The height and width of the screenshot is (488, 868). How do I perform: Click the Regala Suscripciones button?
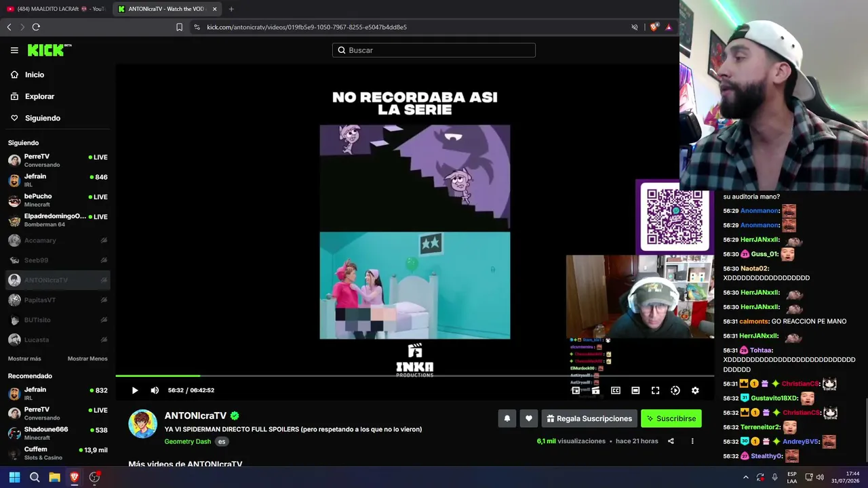[x=589, y=419]
